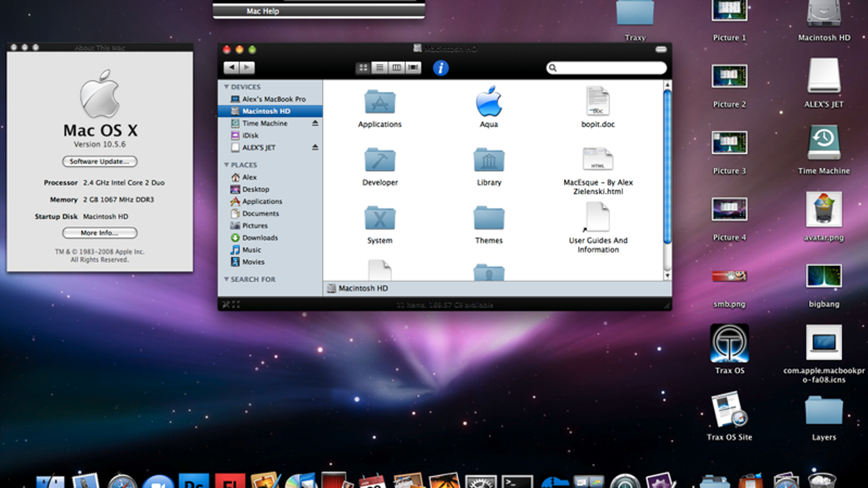Open Desktop in sidebar
Viewport: 868px width, 488px height.
click(270, 189)
